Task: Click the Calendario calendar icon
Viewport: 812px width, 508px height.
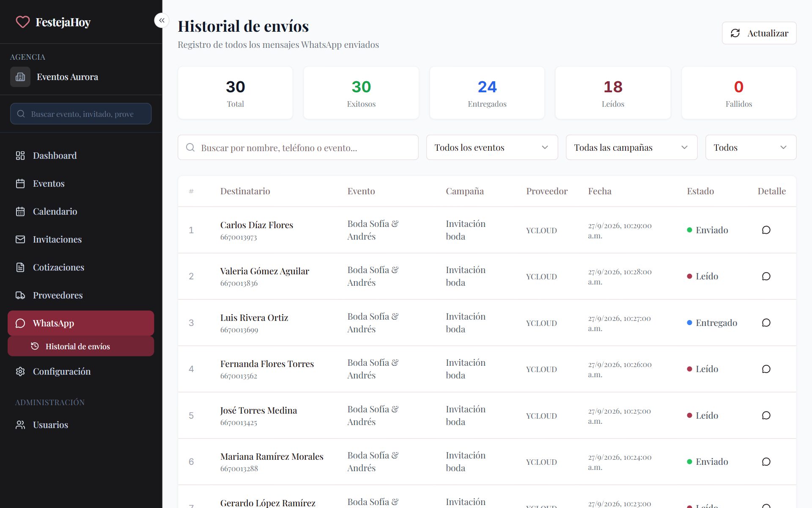Action: click(x=20, y=212)
